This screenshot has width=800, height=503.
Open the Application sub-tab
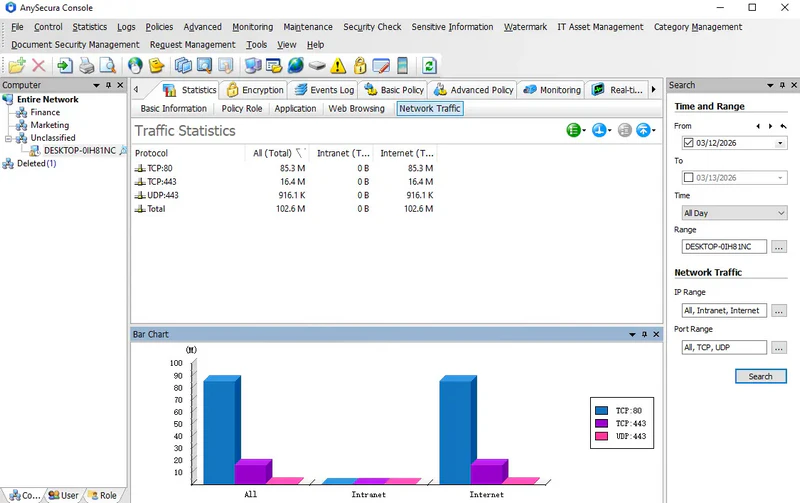[295, 109]
